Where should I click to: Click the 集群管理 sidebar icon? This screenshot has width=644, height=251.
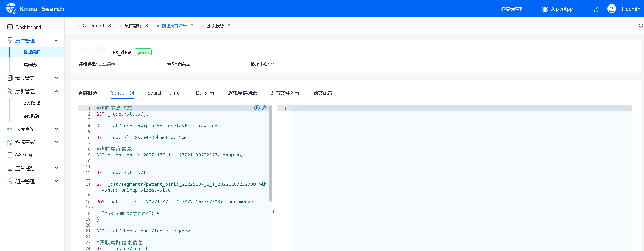tap(10, 40)
